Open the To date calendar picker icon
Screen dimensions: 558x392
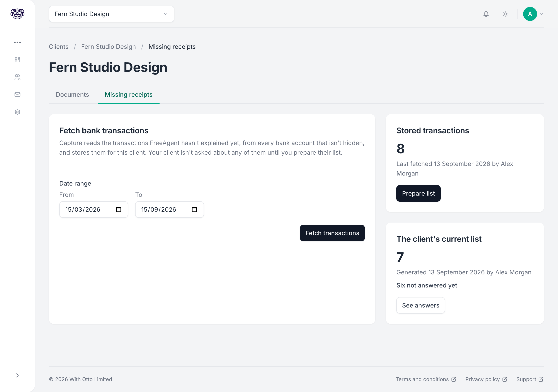coord(194,209)
